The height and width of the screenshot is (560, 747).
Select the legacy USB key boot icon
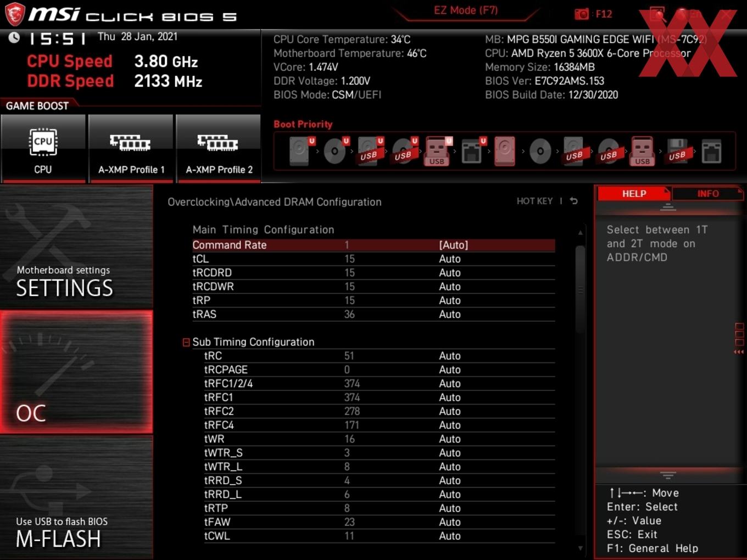[x=643, y=151]
